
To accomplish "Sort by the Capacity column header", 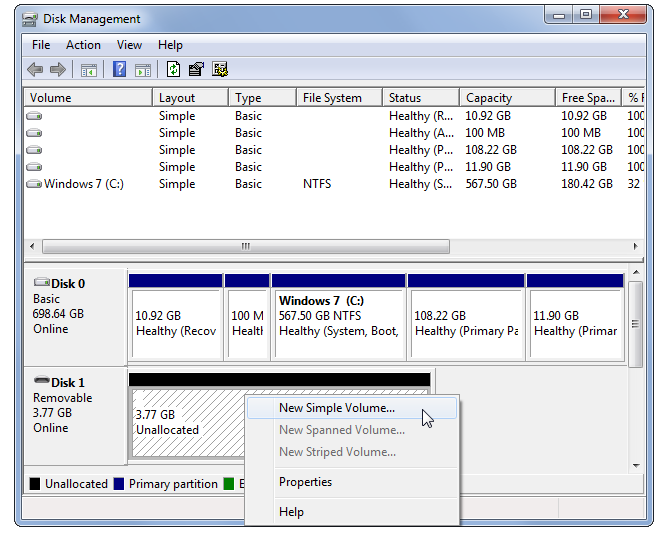I will coord(507,98).
